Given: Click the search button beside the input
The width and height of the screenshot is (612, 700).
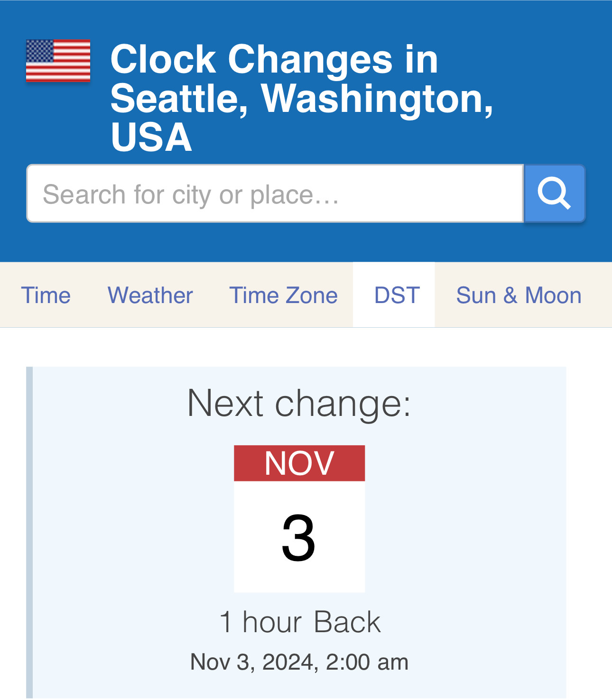Looking at the screenshot, I should 555,193.
